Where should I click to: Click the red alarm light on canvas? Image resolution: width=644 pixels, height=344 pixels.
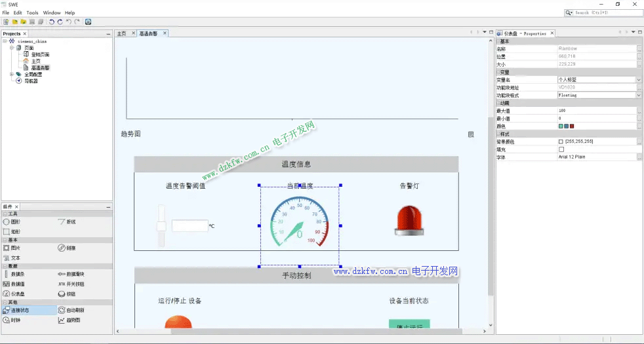click(410, 220)
